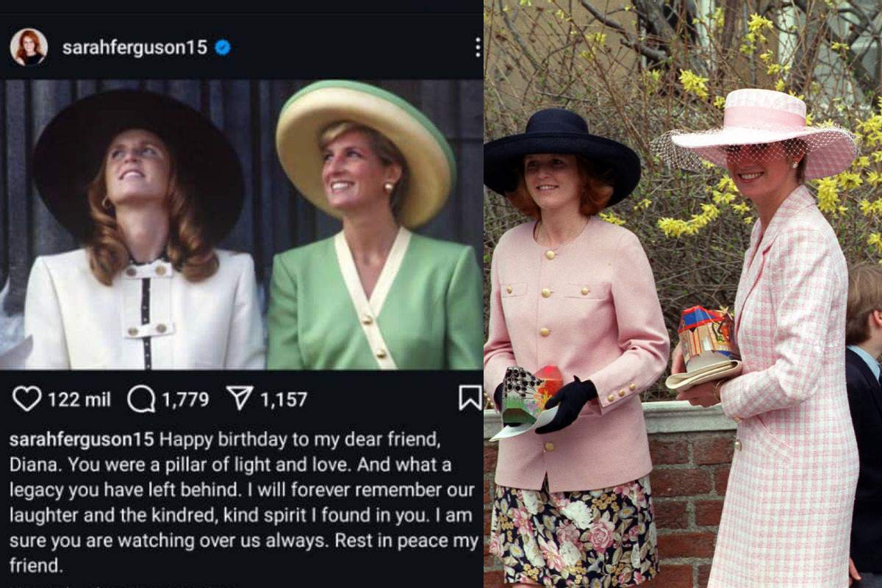
Task: Click the 1,157 shares count
Action: (283, 399)
